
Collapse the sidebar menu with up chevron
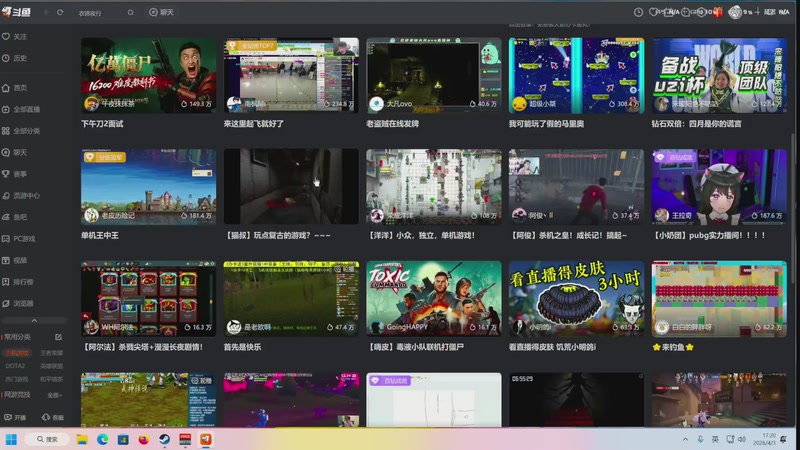pyautogui.click(x=34, y=320)
